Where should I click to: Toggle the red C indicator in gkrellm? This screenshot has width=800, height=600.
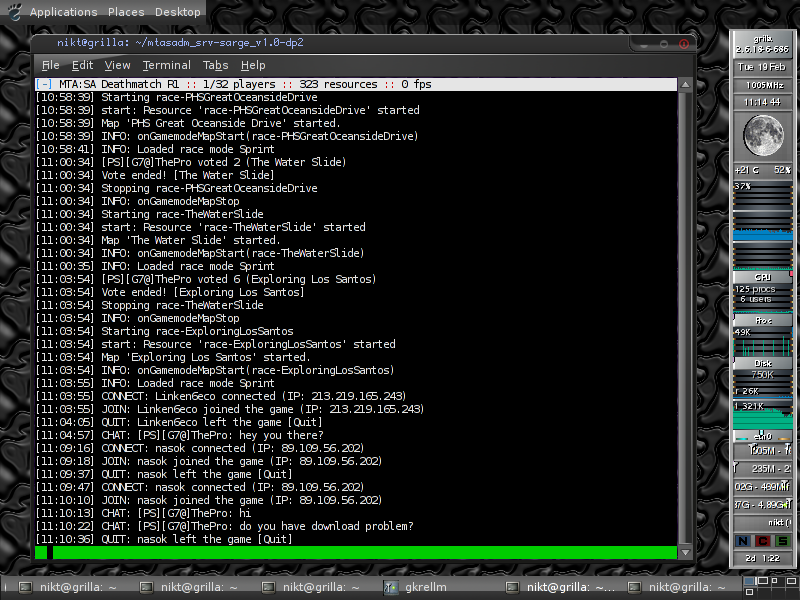(x=763, y=541)
